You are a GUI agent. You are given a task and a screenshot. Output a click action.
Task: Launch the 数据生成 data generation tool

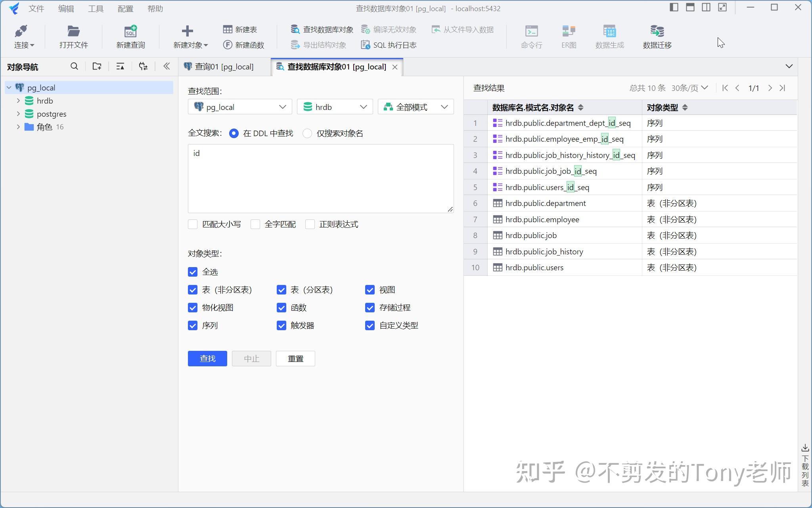(x=609, y=37)
